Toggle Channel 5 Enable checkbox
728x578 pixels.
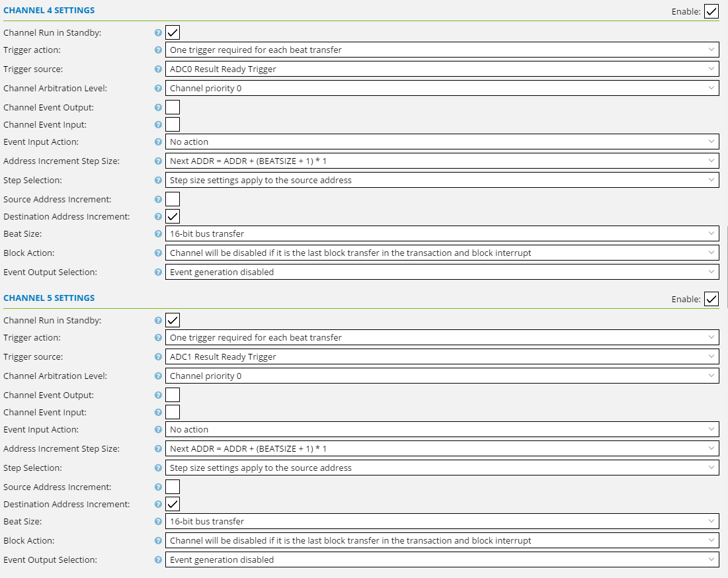click(x=711, y=299)
